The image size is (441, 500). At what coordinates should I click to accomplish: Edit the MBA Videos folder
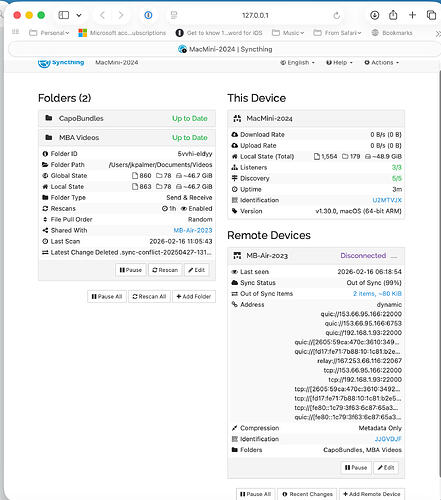tap(197, 270)
